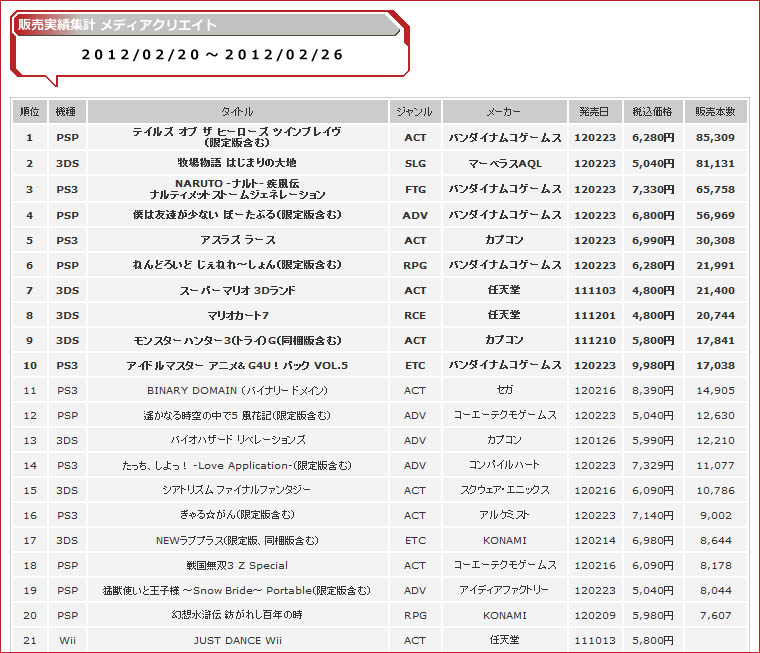Click the title 牧場物語 はじまりの大地

(237, 163)
